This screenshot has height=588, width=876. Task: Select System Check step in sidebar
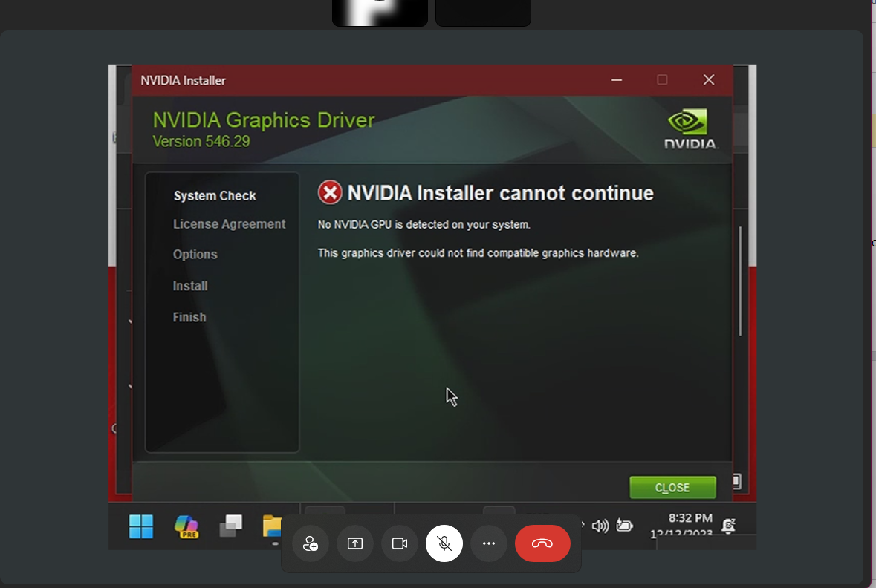pyautogui.click(x=215, y=196)
